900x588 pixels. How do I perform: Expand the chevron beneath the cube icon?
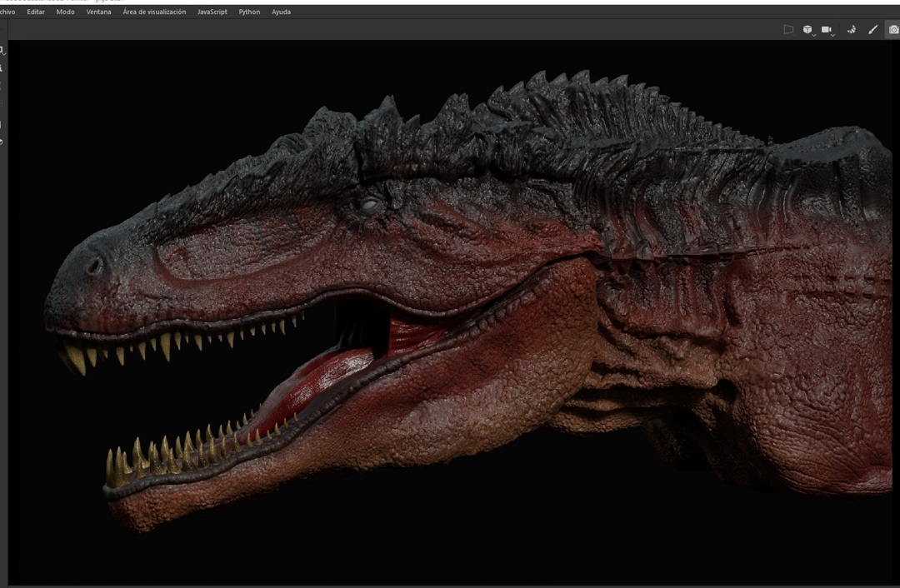click(x=812, y=35)
